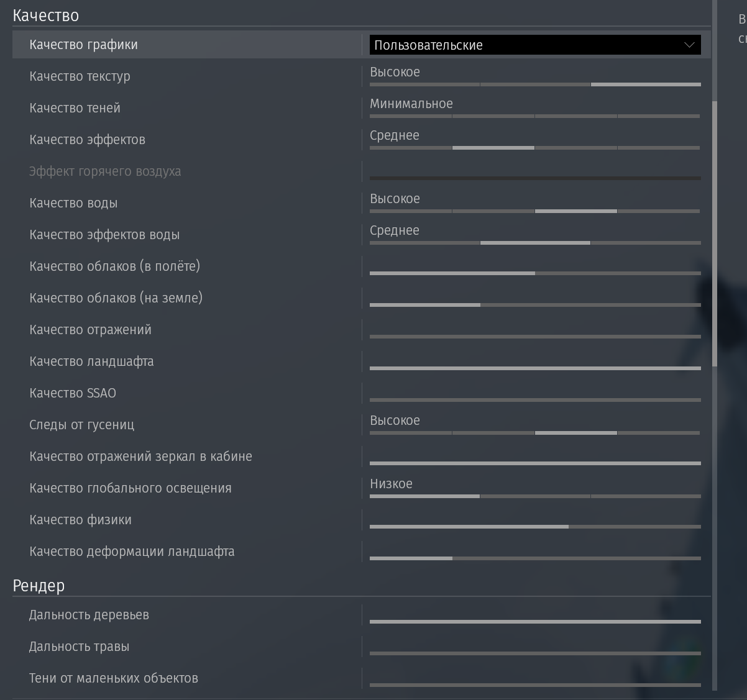The width and height of the screenshot is (747, 700).
Task: Adjust the Качество теней slider
Action: pos(534,116)
